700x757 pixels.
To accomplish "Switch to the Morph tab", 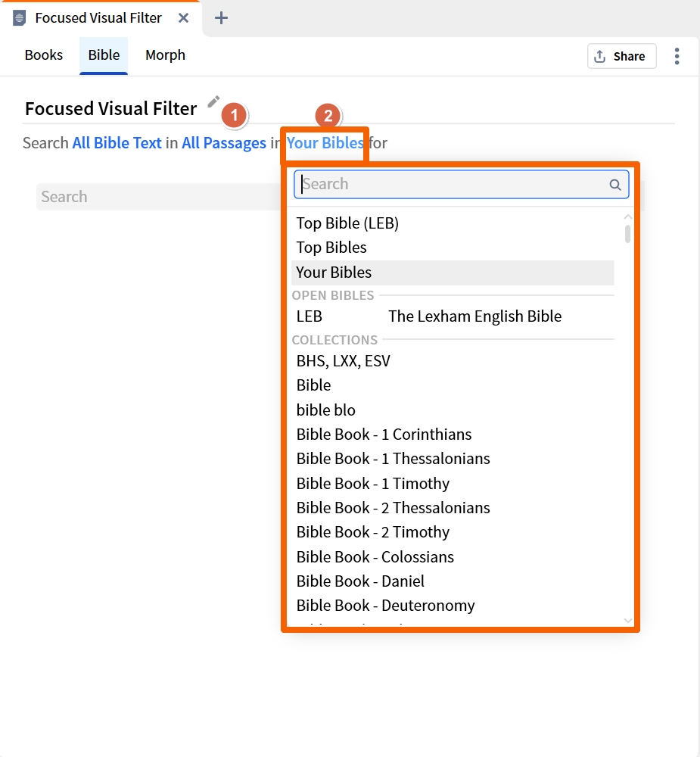I will [165, 55].
